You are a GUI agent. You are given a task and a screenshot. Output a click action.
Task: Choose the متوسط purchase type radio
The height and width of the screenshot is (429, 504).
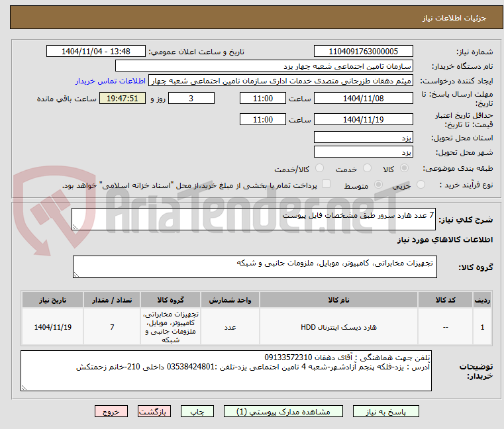[379, 185]
